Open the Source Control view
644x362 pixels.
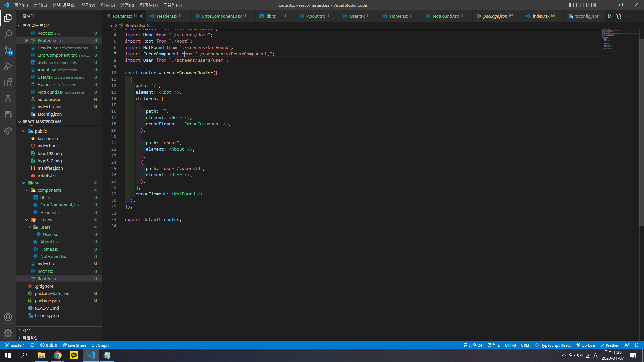8,50
